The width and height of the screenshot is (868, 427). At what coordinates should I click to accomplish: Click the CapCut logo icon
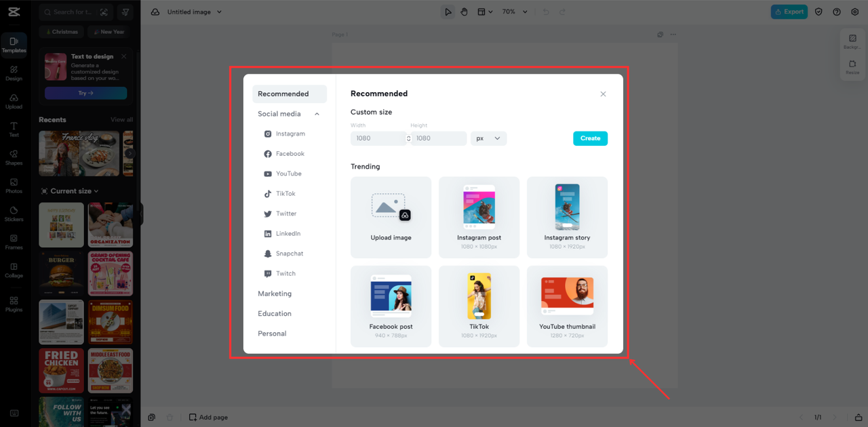pyautogui.click(x=14, y=12)
